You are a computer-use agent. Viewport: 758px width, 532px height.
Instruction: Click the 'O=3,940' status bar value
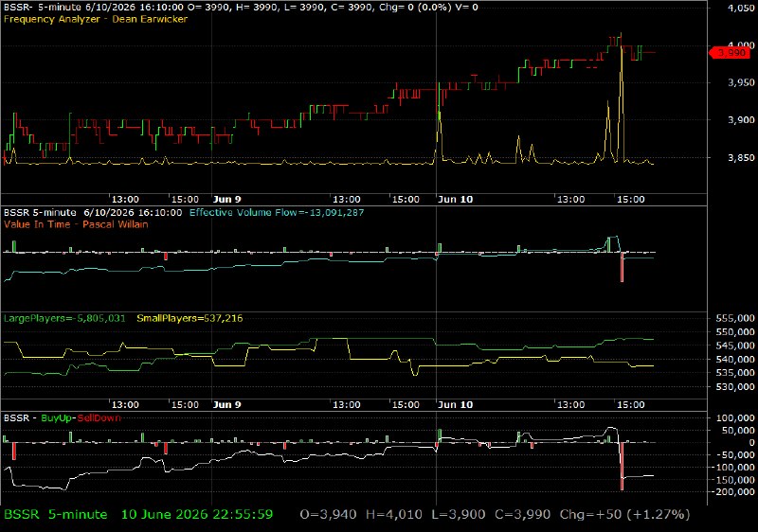[x=328, y=515]
